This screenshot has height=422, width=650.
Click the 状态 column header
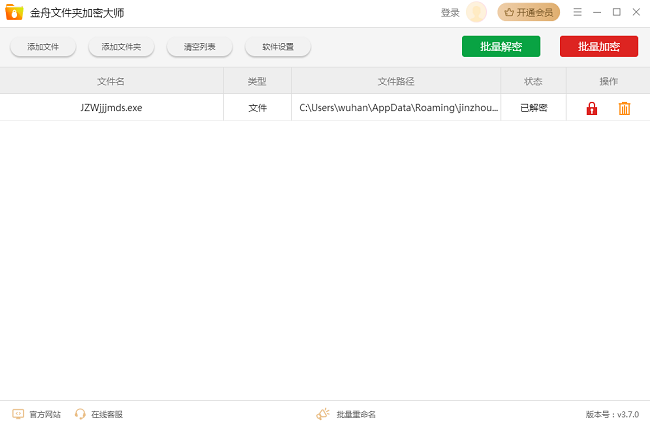(533, 81)
